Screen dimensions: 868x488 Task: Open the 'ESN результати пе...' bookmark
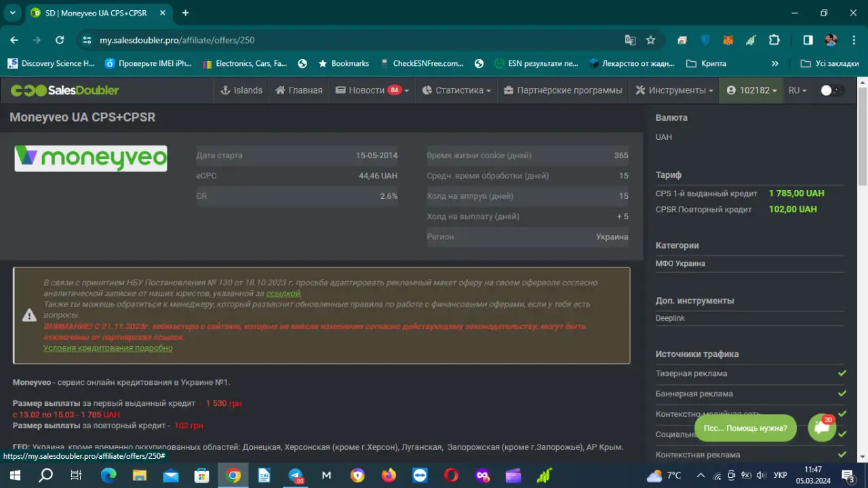tap(536, 63)
